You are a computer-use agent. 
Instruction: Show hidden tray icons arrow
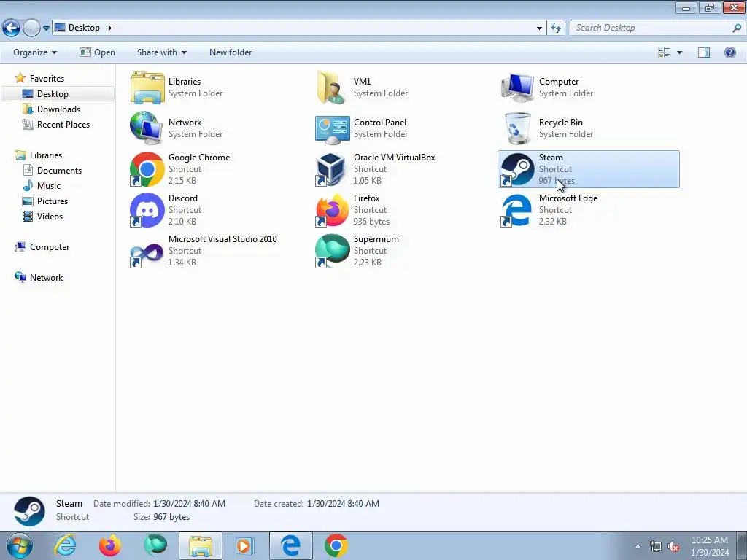click(638, 546)
